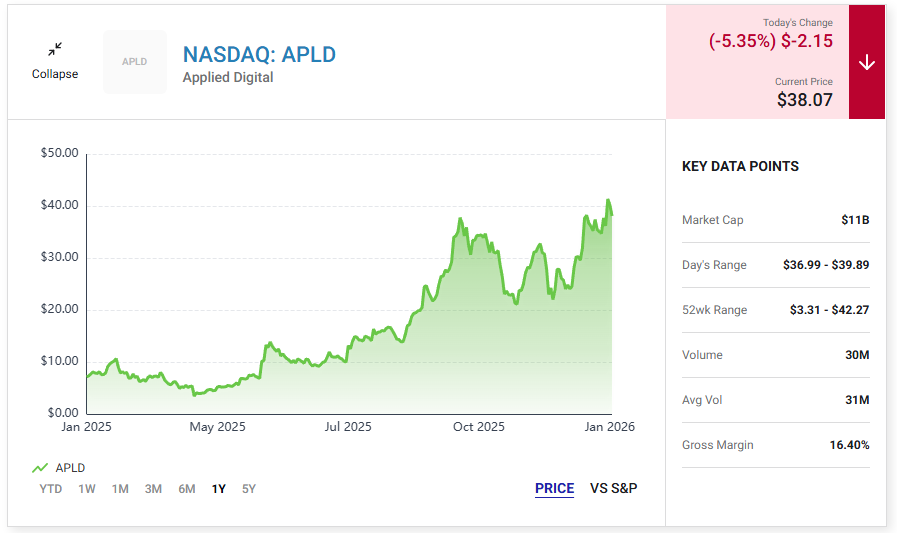Screen dimensions: 897x533
Task: Click the Market Cap value $11B
Action: pos(855,220)
